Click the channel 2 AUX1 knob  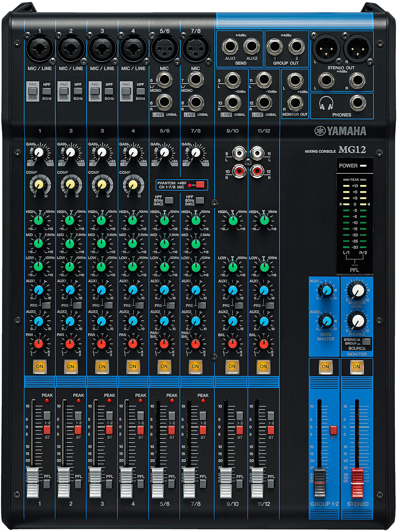click(x=70, y=290)
